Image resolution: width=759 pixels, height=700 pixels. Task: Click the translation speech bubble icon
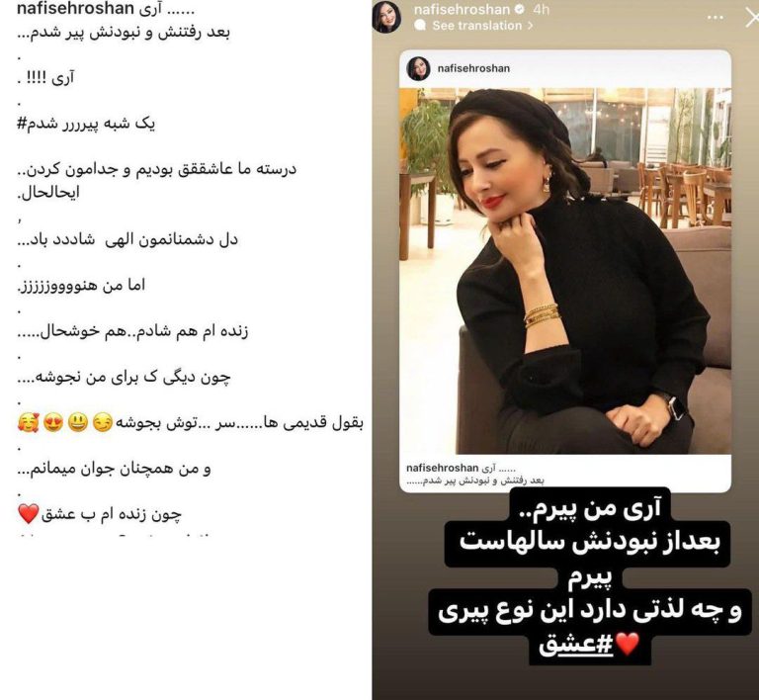(421, 25)
